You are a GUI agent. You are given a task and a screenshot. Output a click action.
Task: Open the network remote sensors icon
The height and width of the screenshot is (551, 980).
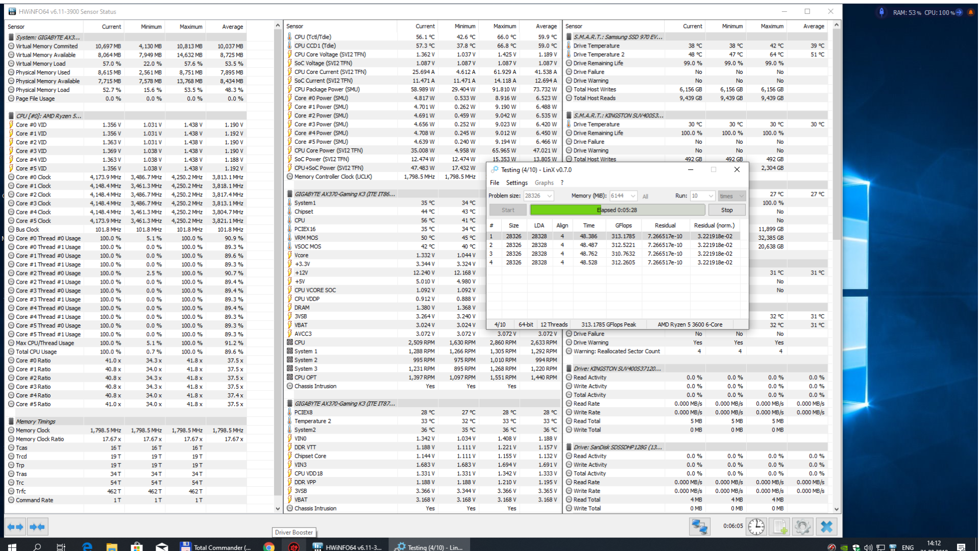[699, 527]
